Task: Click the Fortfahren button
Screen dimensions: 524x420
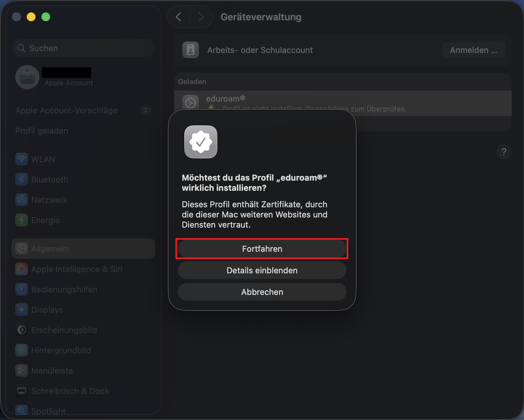Action: coord(262,249)
